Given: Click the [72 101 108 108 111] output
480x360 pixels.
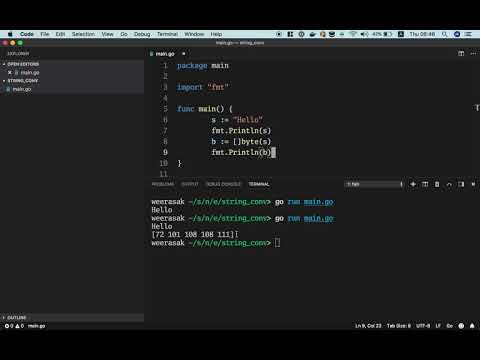Looking at the screenshot, I should 193,234.
